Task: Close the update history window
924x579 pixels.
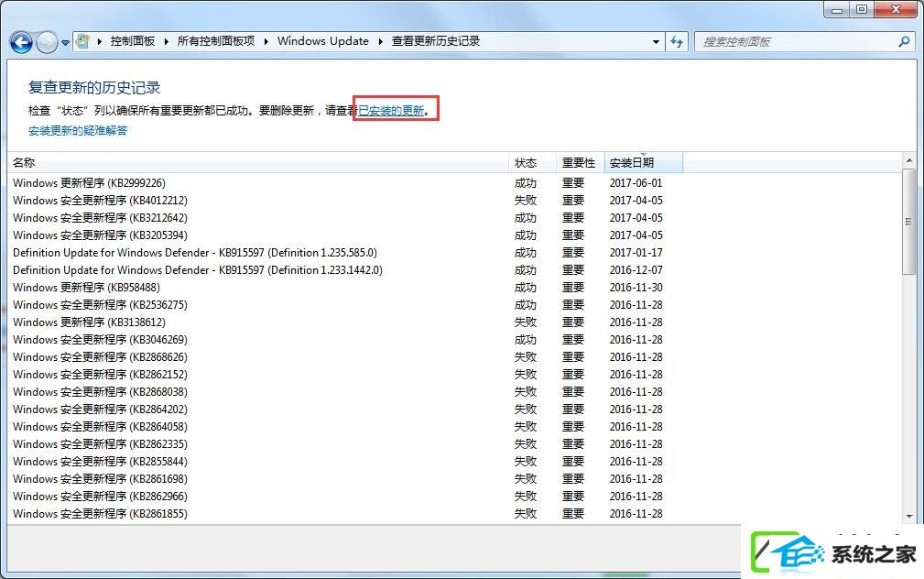Action: point(896,9)
